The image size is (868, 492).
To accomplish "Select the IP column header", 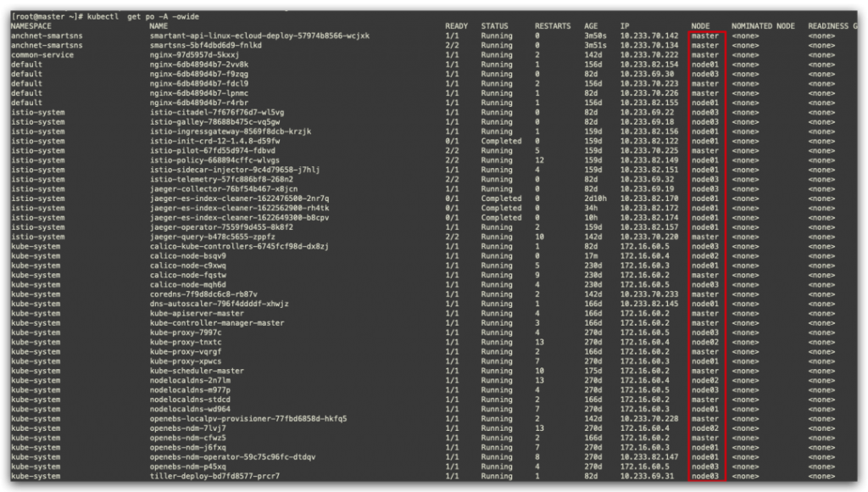I will point(625,26).
